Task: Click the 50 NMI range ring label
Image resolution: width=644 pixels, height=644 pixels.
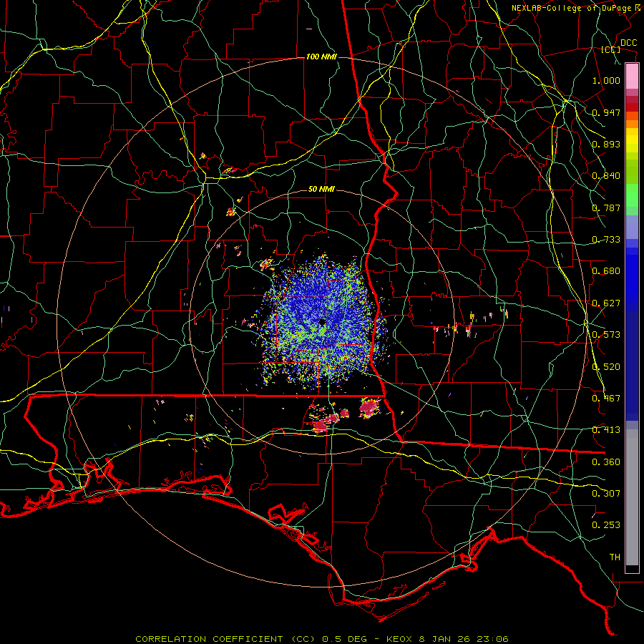Action: coord(321,189)
